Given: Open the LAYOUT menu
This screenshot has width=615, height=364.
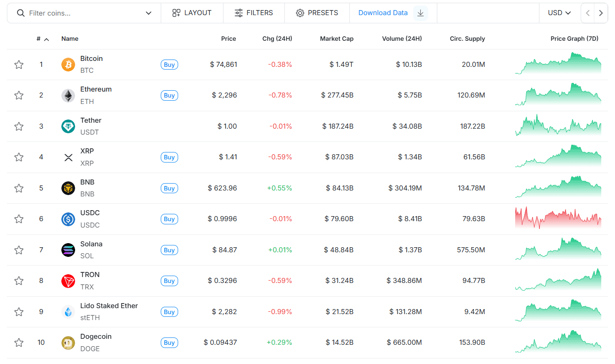Looking at the screenshot, I should (x=192, y=13).
